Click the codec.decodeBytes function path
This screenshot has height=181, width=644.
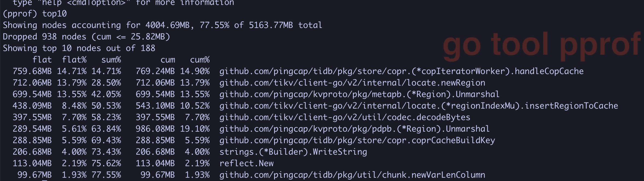coord(345,117)
